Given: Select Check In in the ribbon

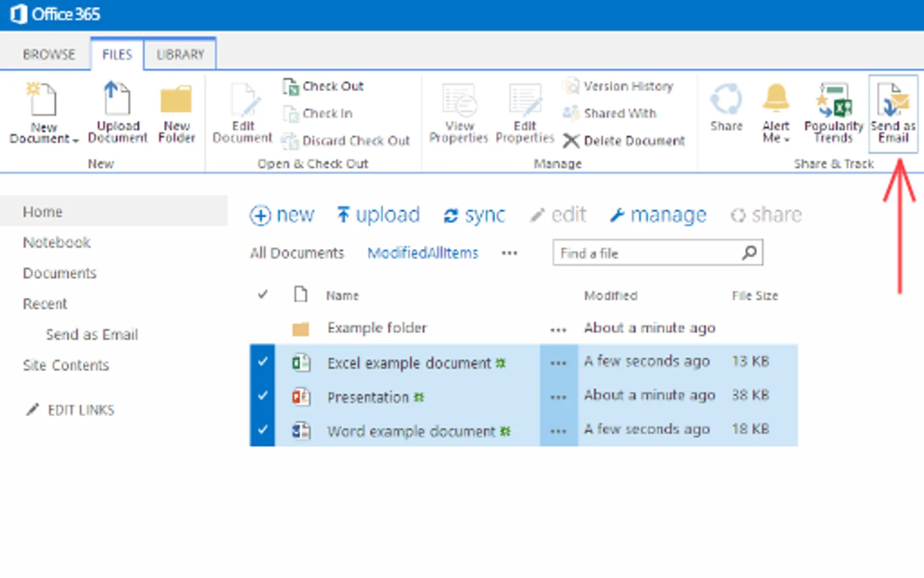Looking at the screenshot, I should [x=318, y=113].
